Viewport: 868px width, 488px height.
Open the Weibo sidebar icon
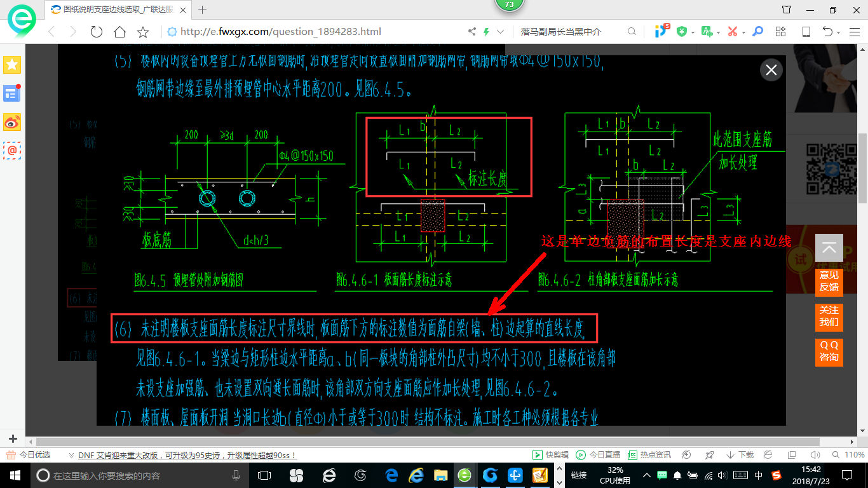(12, 121)
